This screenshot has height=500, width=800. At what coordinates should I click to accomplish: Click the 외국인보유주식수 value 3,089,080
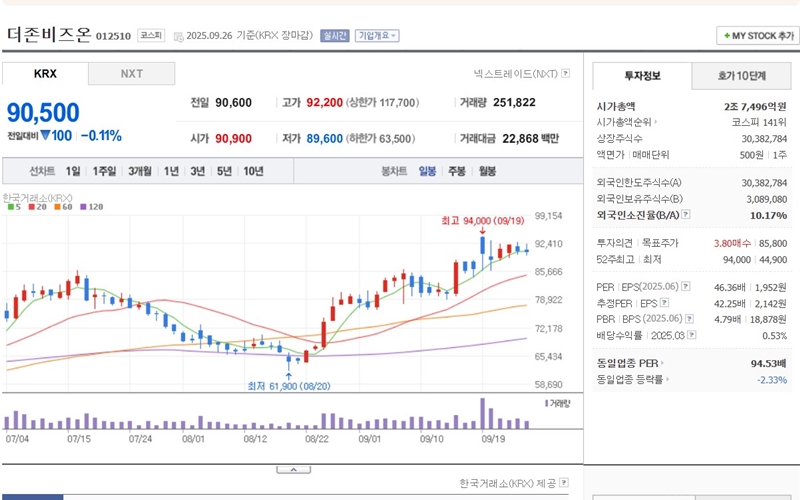pyautogui.click(x=766, y=199)
